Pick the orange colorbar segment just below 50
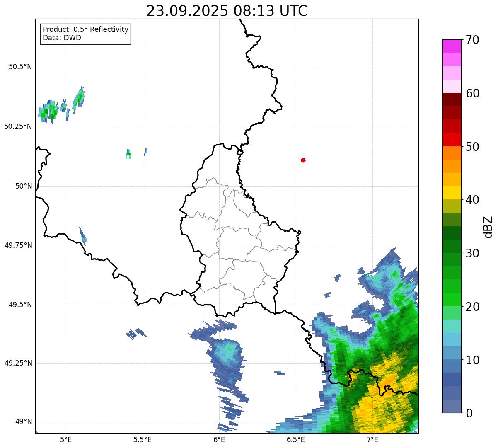Image resolution: width=498 pixels, height=448 pixels. click(x=452, y=153)
